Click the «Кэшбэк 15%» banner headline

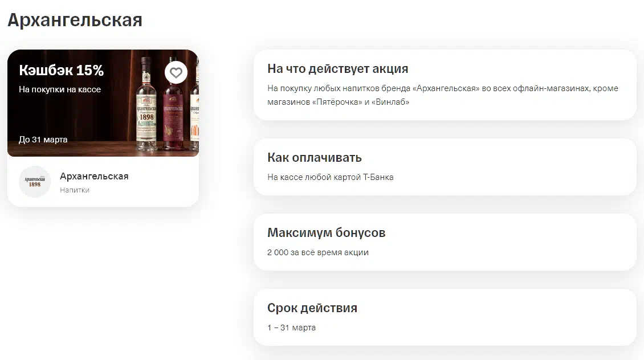tap(62, 71)
